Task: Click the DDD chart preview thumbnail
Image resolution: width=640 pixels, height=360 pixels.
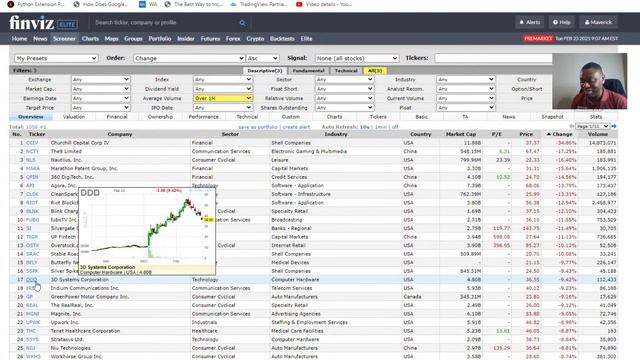Action: [x=147, y=231]
